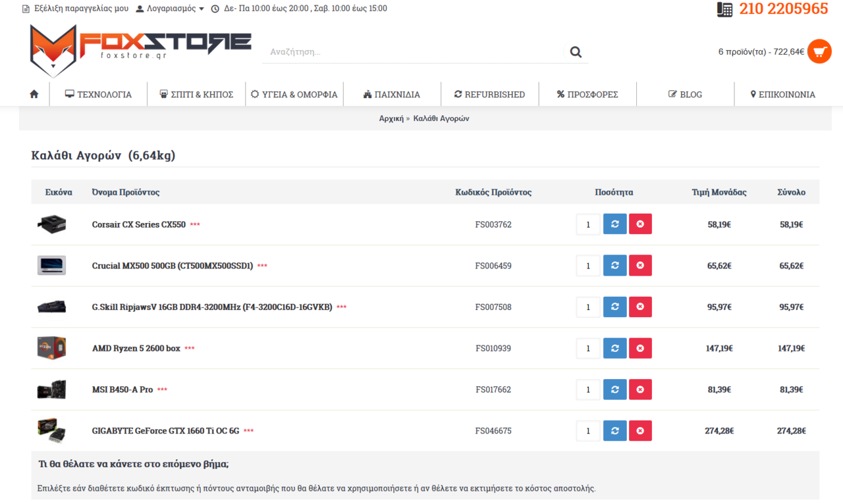Delete G.Skill RipjawsV 16GB from cart
The image size is (843, 504).
[x=640, y=307]
